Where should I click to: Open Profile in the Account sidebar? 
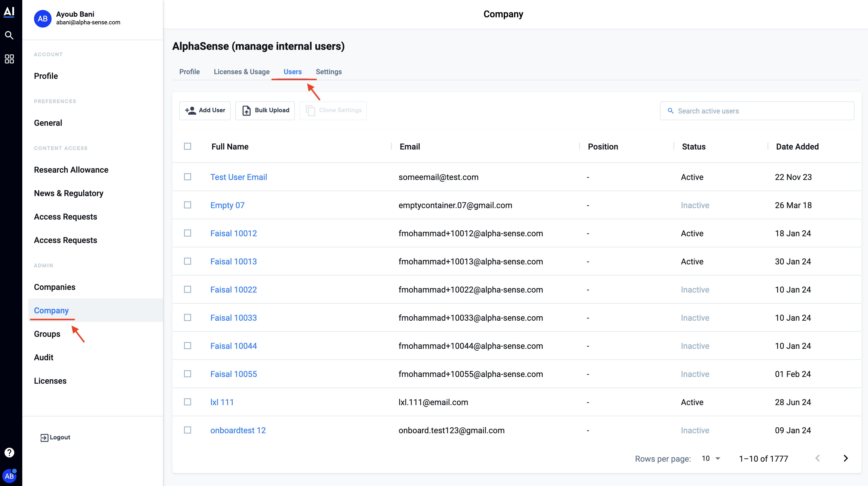click(x=46, y=76)
